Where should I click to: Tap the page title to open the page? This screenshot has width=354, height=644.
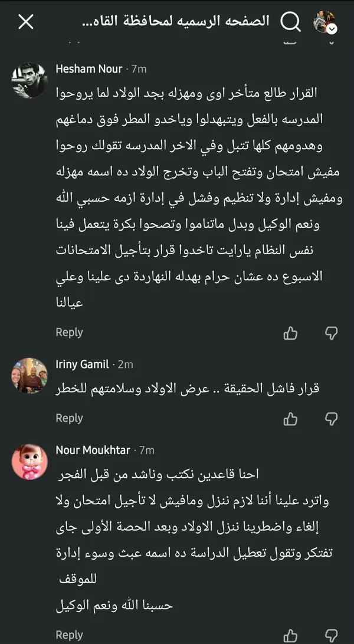point(177,21)
